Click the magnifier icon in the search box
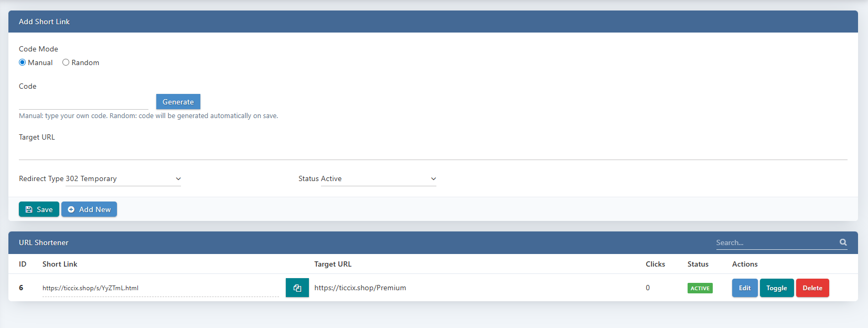Viewport: 868px width, 328px height. click(x=843, y=242)
